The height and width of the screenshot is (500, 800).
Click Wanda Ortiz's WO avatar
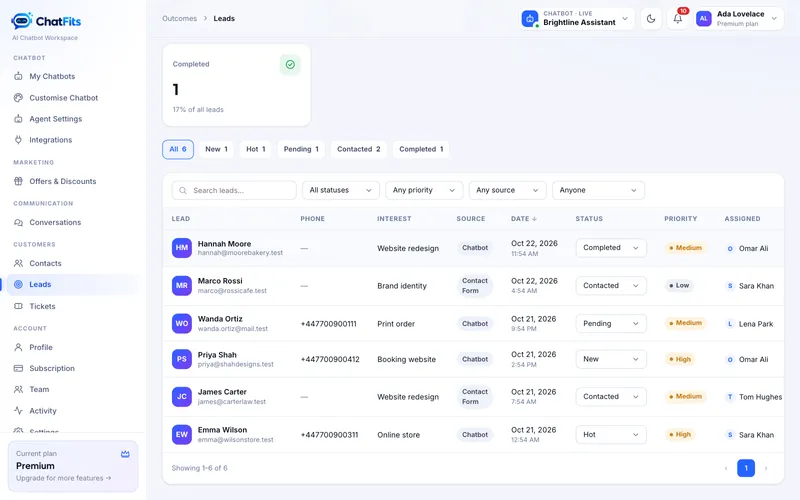(x=182, y=323)
